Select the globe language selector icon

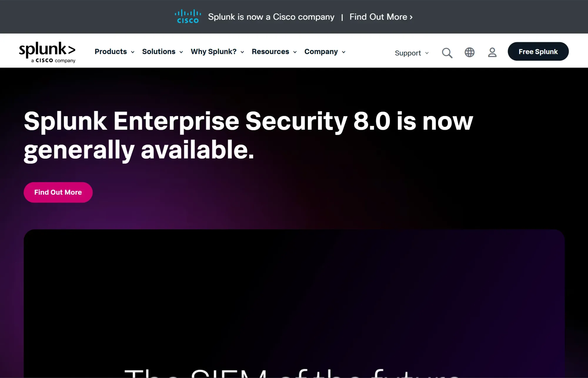(470, 53)
